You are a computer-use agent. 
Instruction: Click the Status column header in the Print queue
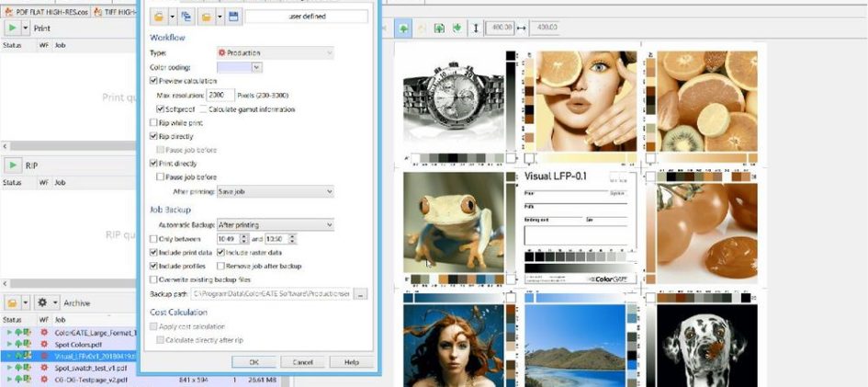click(12, 45)
